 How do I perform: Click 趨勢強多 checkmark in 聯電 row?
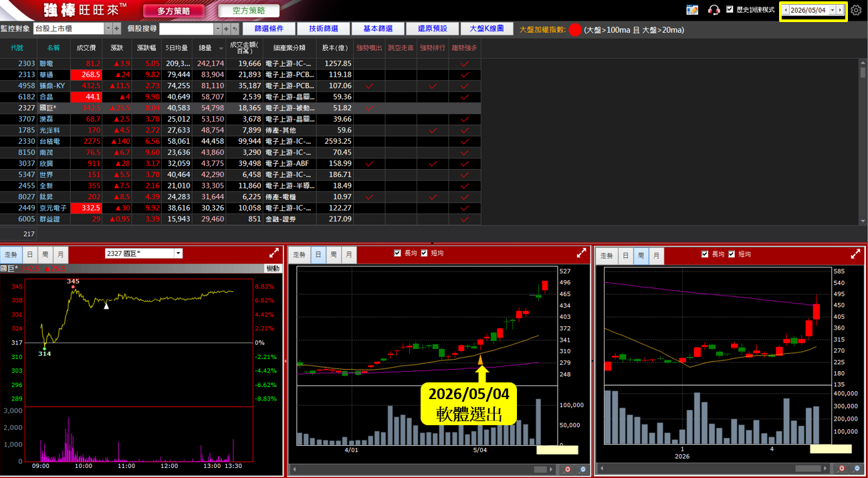click(465, 64)
